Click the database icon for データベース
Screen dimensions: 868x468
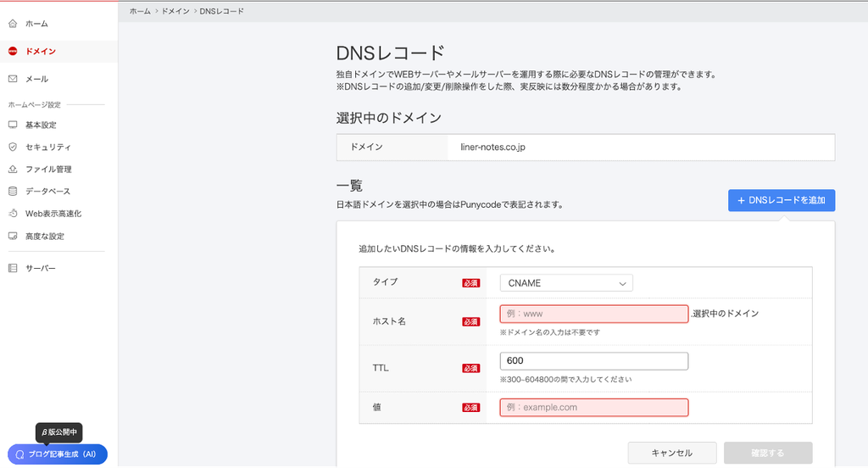(x=13, y=191)
